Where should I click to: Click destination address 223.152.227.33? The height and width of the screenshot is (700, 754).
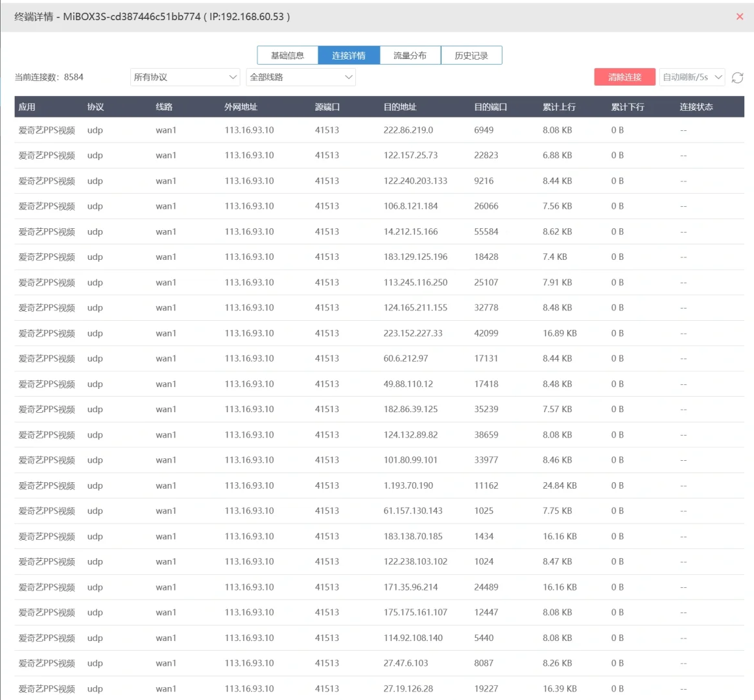[413, 333]
